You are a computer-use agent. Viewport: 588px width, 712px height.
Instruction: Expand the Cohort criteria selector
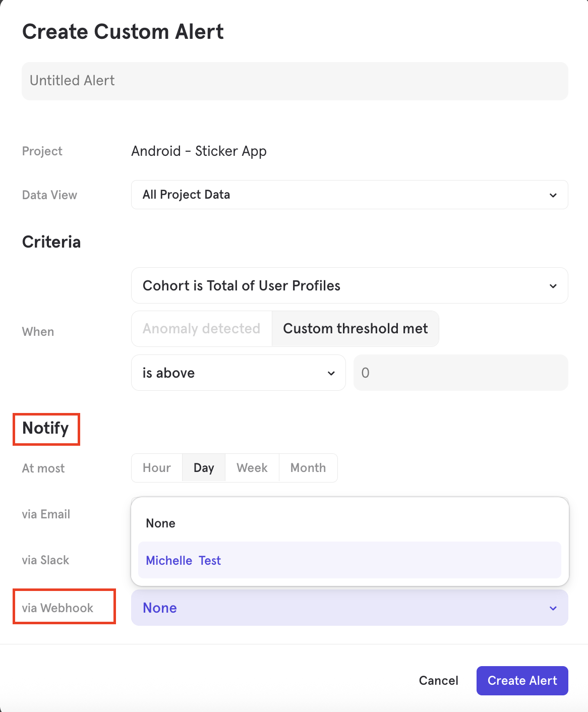[x=349, y=285]
